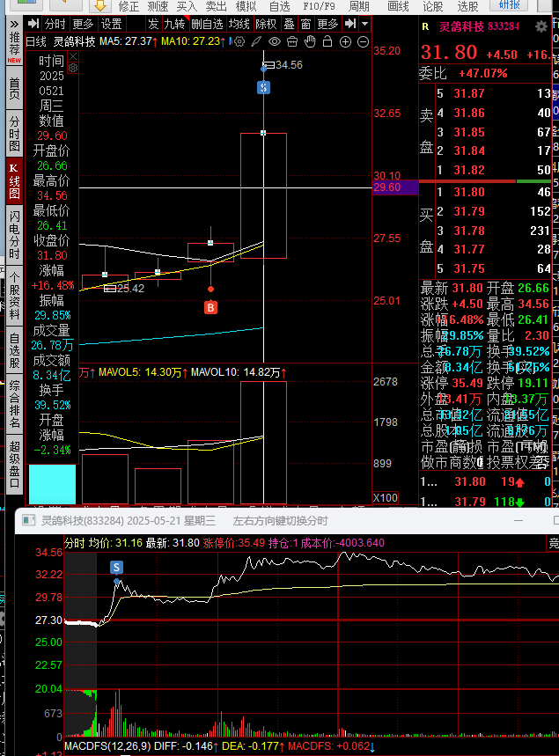The height and width of the screenshot is (756, 559).
Task: Click the 29.60 crosshair price tag
Action: [395, 187]
